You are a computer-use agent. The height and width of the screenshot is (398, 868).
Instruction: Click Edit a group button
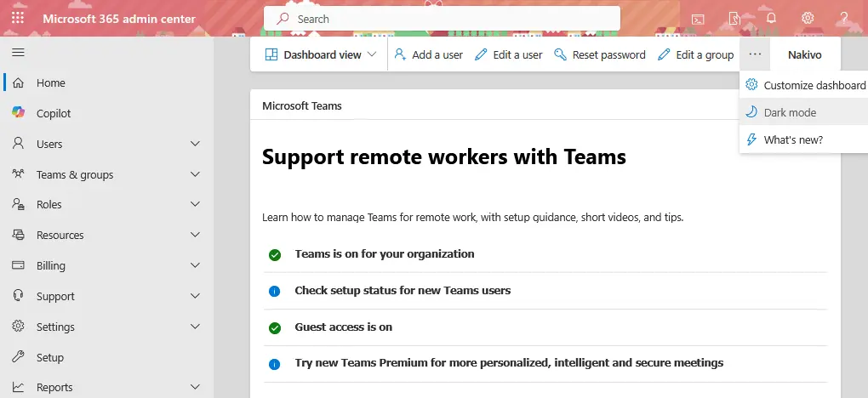point(695,54)
